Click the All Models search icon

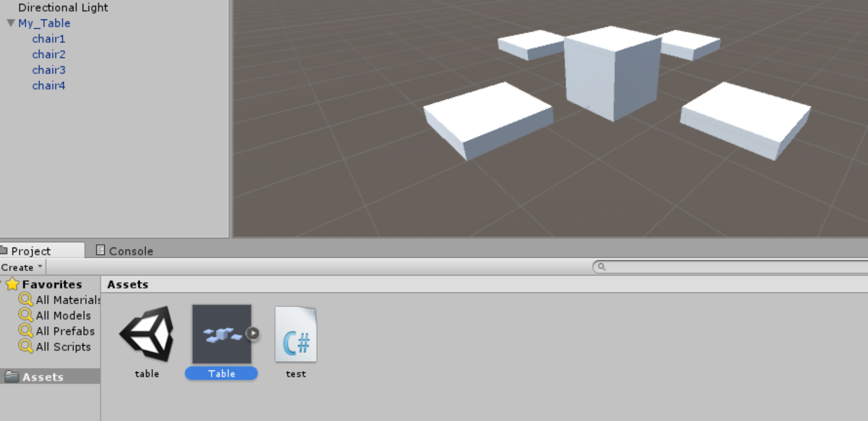click(26, 315)
